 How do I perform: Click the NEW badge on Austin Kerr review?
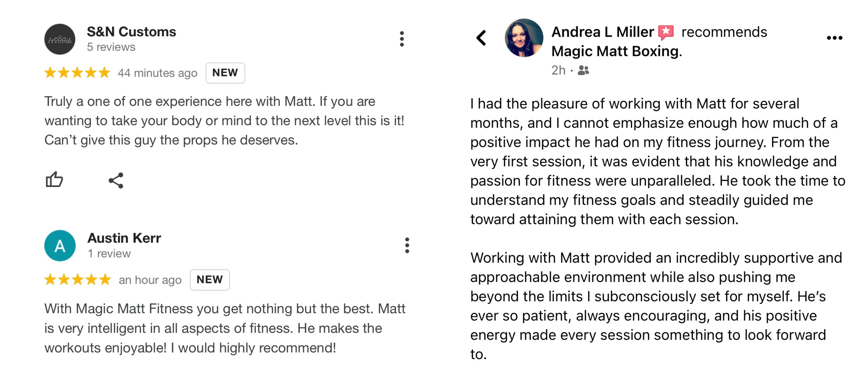[210, 279]
